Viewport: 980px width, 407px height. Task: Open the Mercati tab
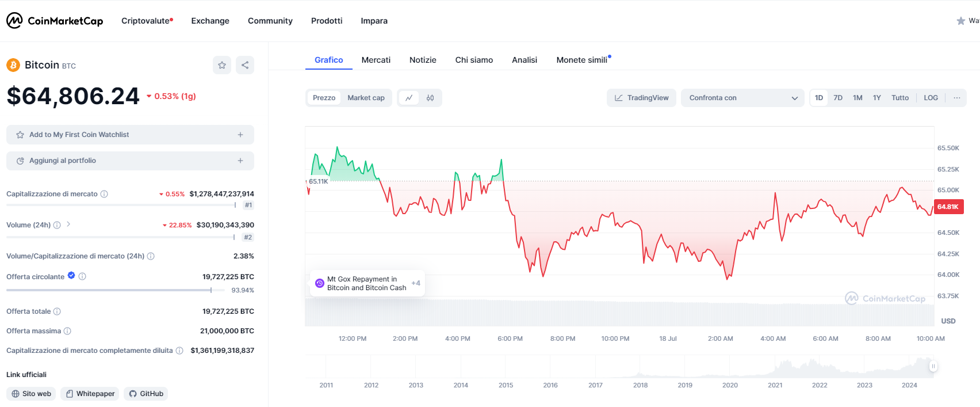pos(376,60)
